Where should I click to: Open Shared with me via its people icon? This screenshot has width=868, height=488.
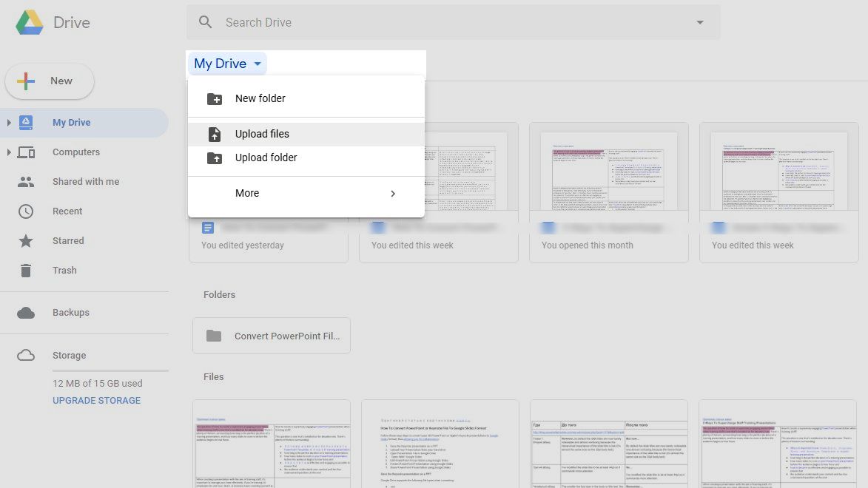click(x=25, y=181)
